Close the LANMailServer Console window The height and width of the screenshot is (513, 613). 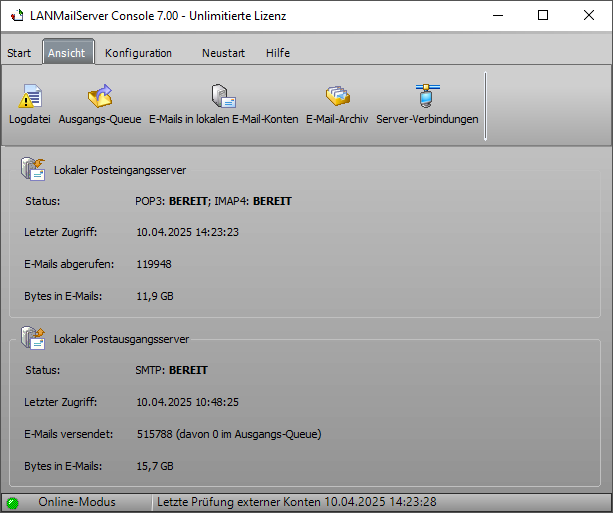[x=589, y=16]
